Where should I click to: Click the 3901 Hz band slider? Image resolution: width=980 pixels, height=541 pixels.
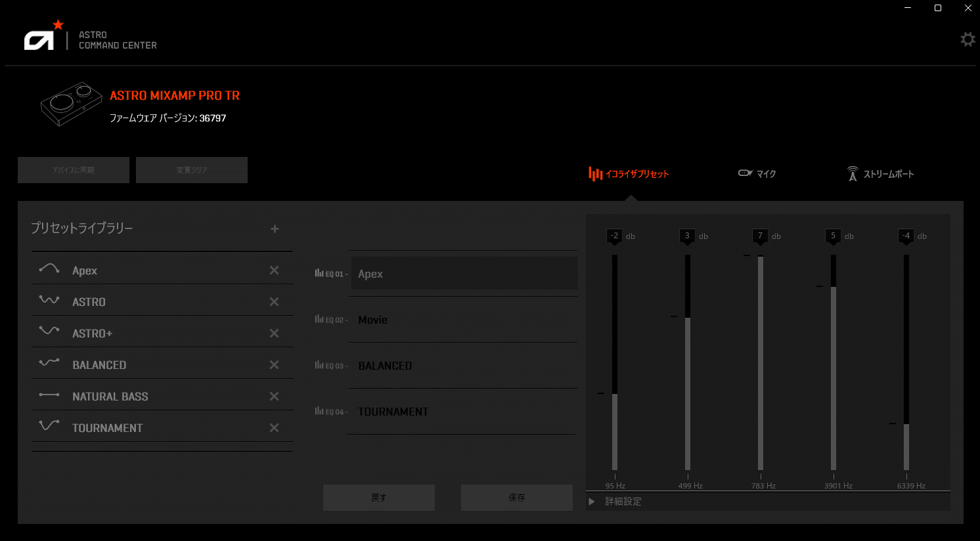click(x=834, y=362)
